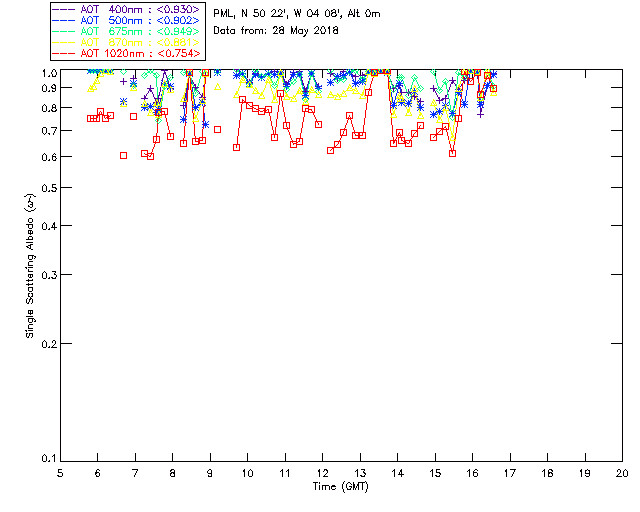
Task: Click the 'Data from: 28 May 2018' text
Action: (x=277, y=31)
